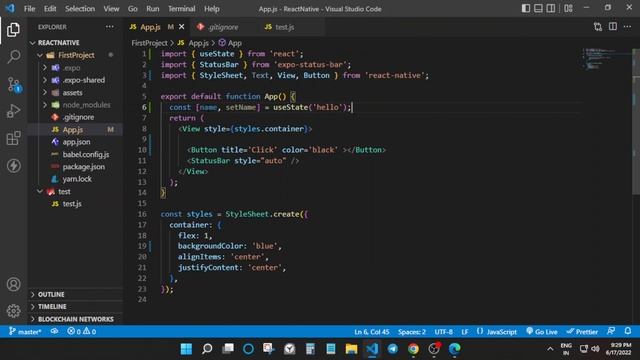The width and height of the screenshot is (640, 360).
Task: Click the Explorer more actions ellipsis
Action: coord(110,27)
